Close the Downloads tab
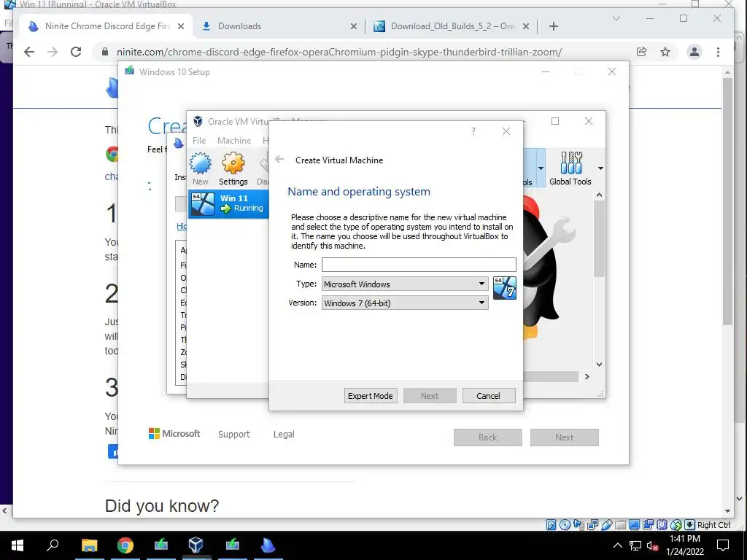Image resolution: width=747 pixels, height=560 pixels. pyautogui.click(x=354, y=26)
